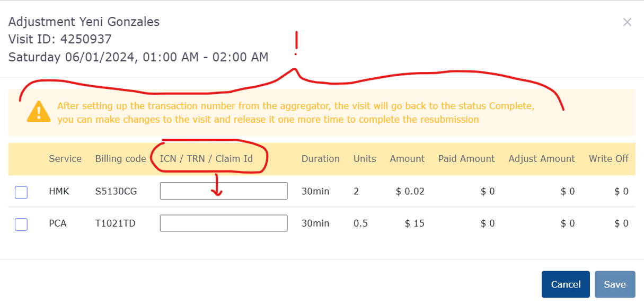Select the ICN / TRN / Claim Id column header
Viewport: 644px width, 307px height.
point(206,158)
